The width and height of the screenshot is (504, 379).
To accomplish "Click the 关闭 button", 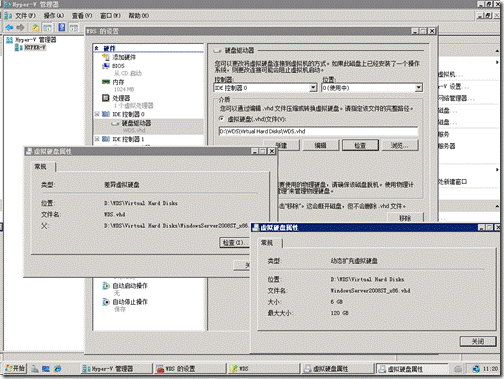I will (x=478, y=341).
